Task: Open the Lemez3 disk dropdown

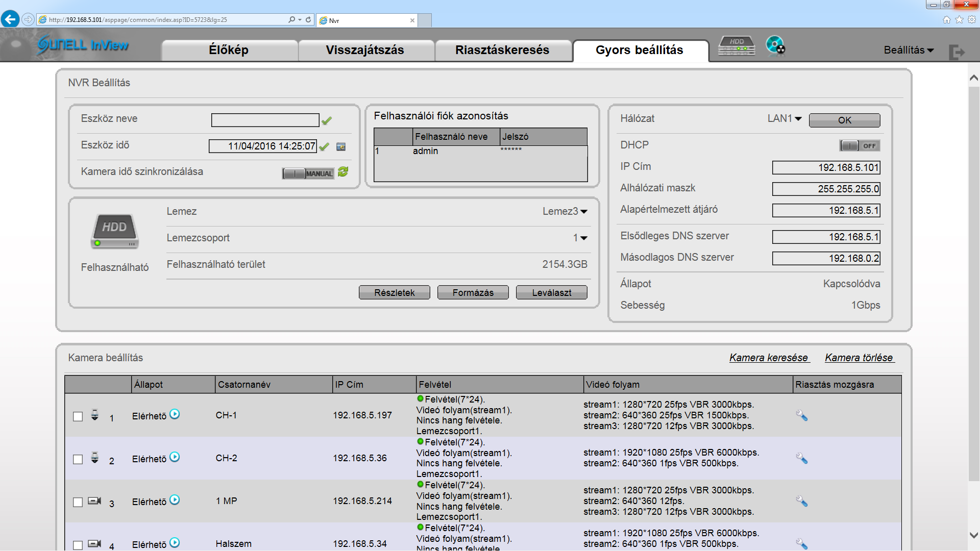Action: [x=565, y=211]
